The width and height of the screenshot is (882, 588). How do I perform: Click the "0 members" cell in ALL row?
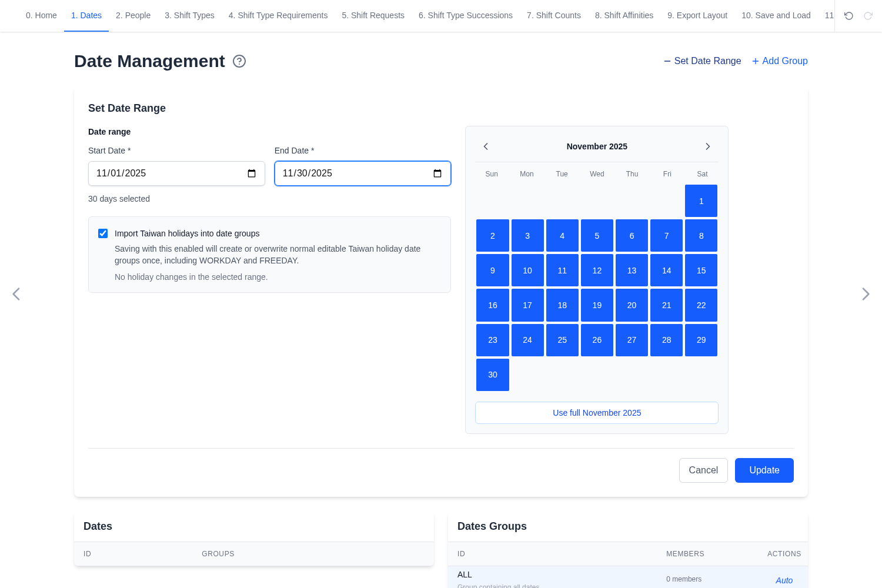click(x=684, y=579)
